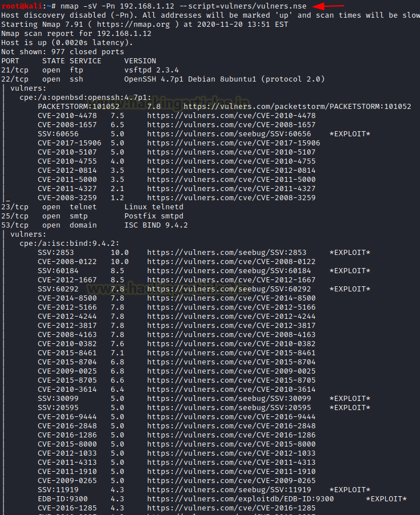
Task: Click the 53/tcp domain port row
Action: click(x=95, y=225)
